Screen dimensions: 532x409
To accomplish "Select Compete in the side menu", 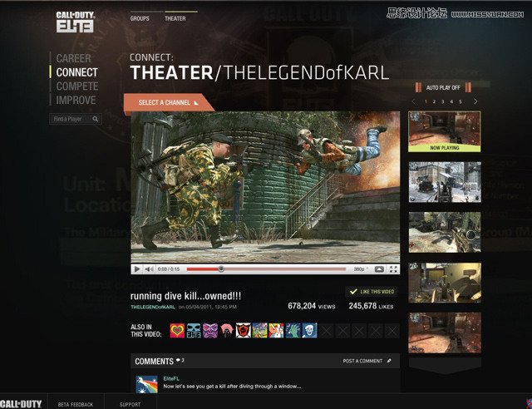I will [77, 86].
